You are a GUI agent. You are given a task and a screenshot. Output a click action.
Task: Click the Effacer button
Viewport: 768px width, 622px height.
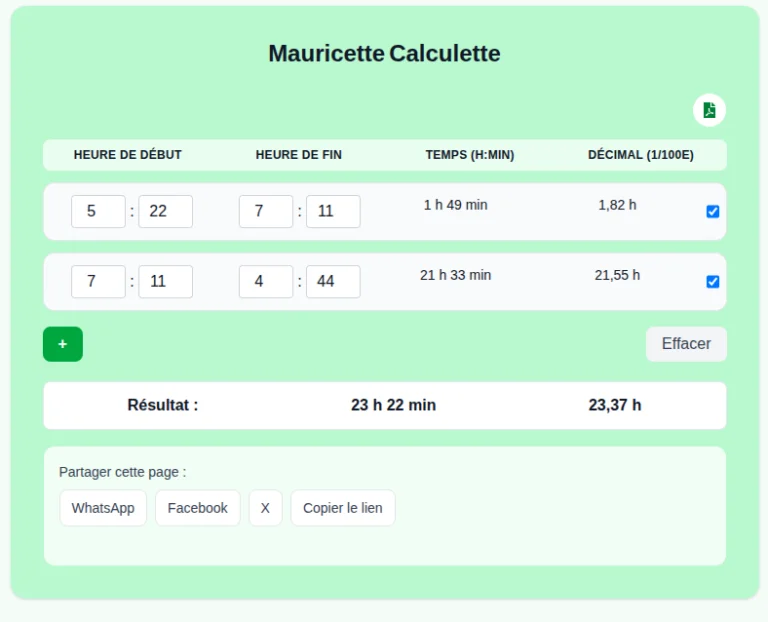tap(686, 344)
